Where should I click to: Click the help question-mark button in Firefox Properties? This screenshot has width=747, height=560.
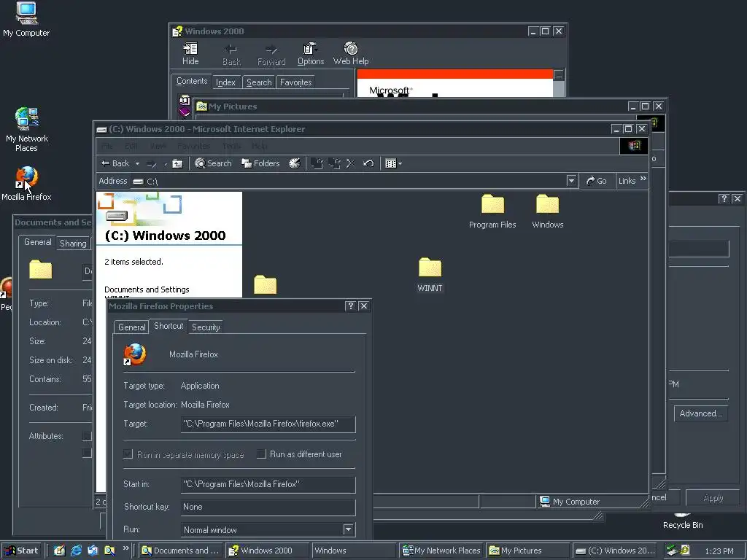coord(351,306)
